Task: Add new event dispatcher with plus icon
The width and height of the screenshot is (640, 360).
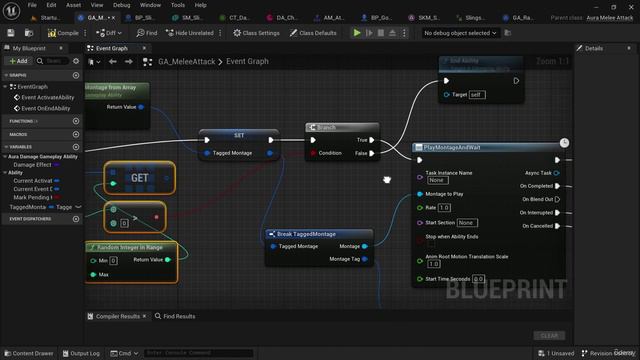Action: pyautogui.click(x=76, y=219)
